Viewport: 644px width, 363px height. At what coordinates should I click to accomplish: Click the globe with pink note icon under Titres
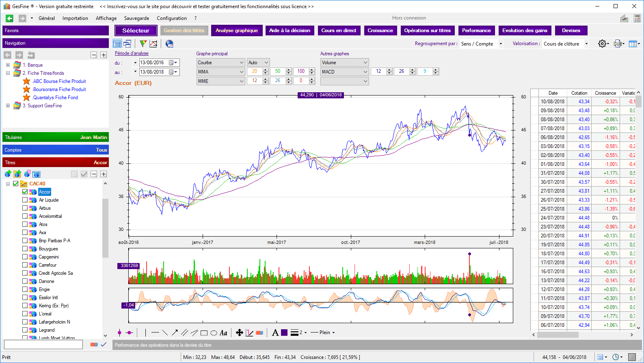27,174
